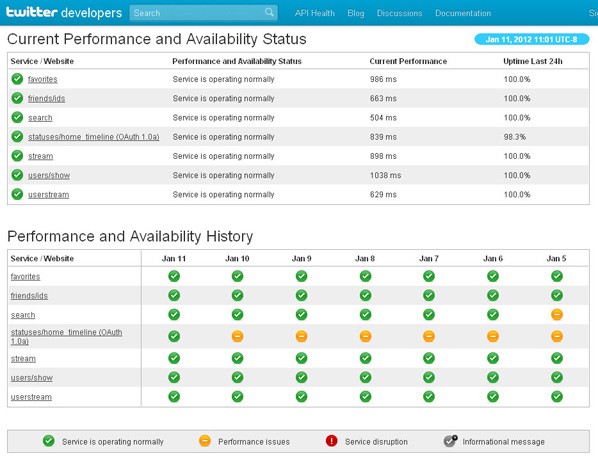
Task: Click statuses/home_timeline orange icon for Jan 9
Action: point(301,336)
